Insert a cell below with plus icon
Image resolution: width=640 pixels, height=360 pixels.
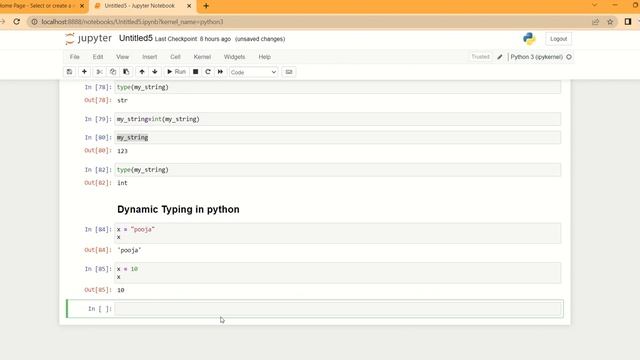point(84,72)
